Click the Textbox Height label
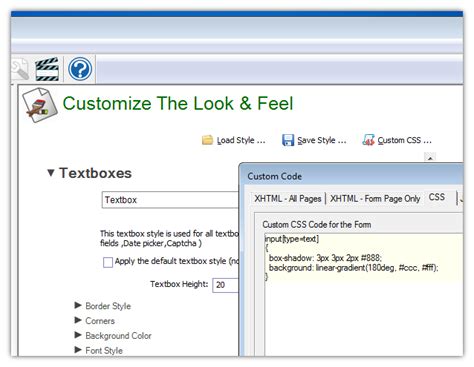Screen dimensions: 474x367 (x=179, y=284)
